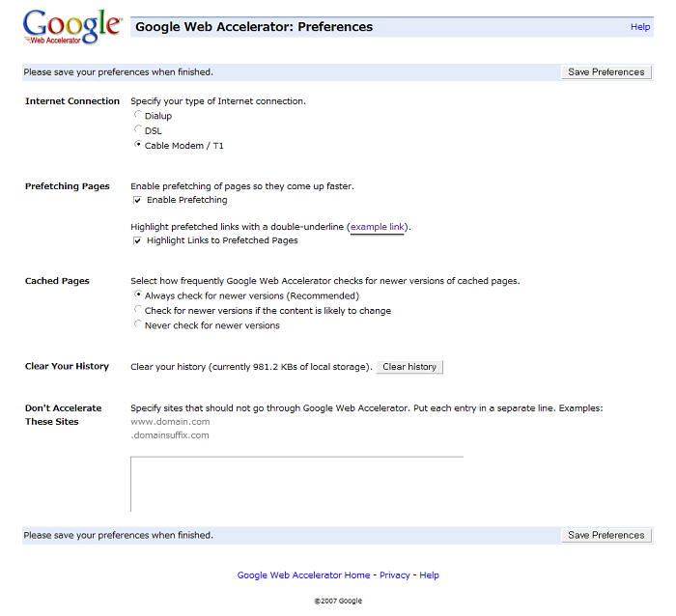This screenshot has width=676, height=616.
Task: Click the Don't Accelerate These Sites heading
Action: coord(63,415)
